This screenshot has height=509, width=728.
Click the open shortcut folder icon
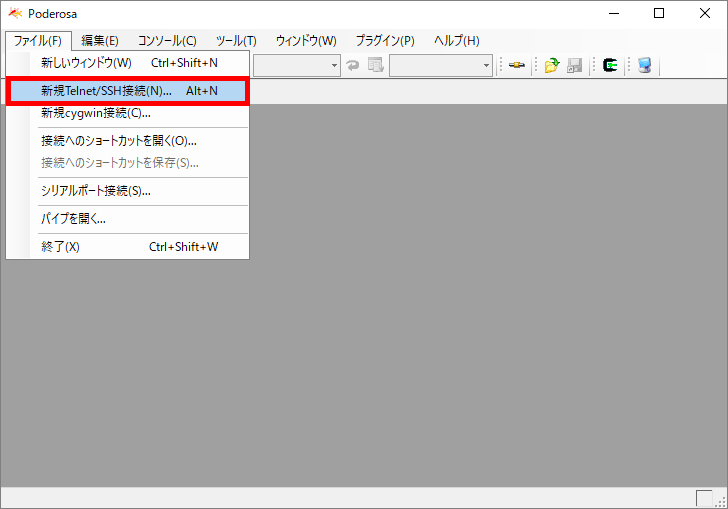tap(552, 65)
